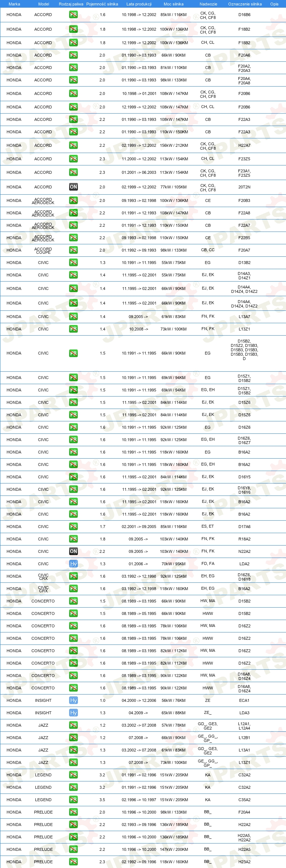Click the diesel ON icon in CIVIC N22A2 row
286x868 pixels.
[x=74, y=551]
